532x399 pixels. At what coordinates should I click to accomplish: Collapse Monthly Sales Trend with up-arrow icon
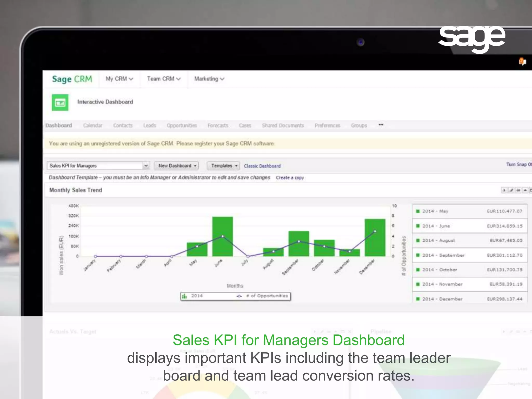(x=525, y=190)
